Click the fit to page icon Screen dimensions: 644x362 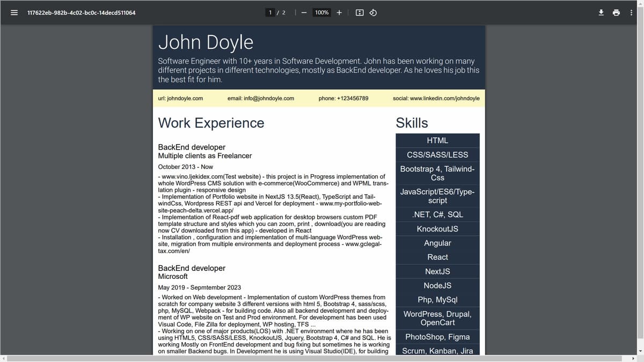pos(360,12)
